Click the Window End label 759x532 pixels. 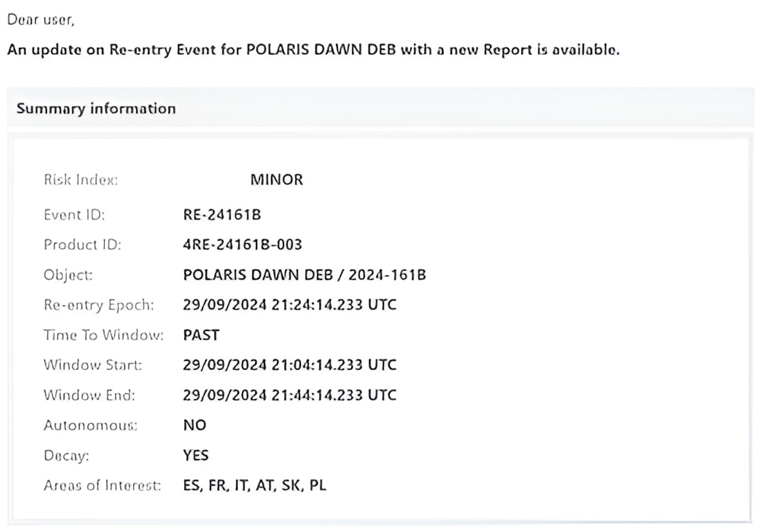pos(89,395)
